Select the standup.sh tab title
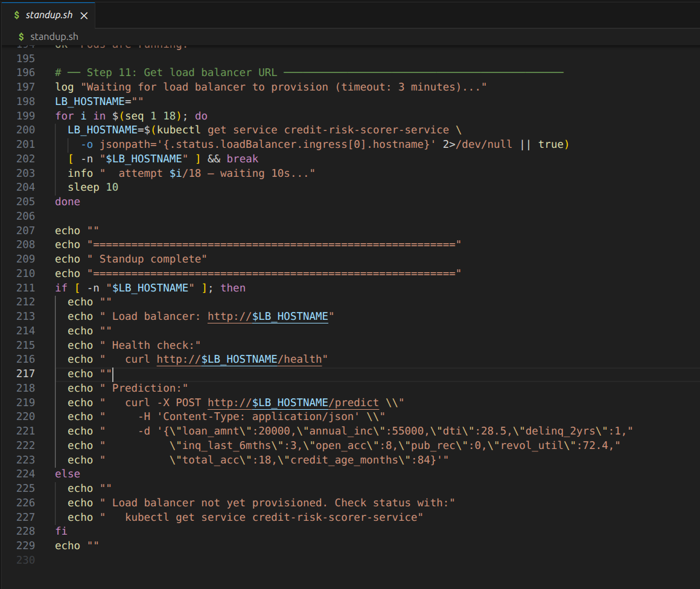The height and width of the screenshot is (589, 700). point(49,14)
